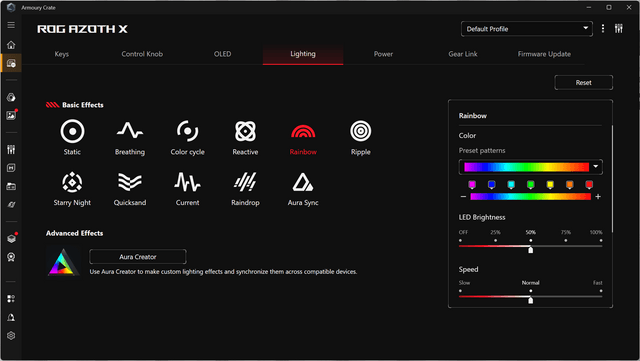The image size is (640, 361).
Task: Click the yellow color stop
Action: [550, 185]
